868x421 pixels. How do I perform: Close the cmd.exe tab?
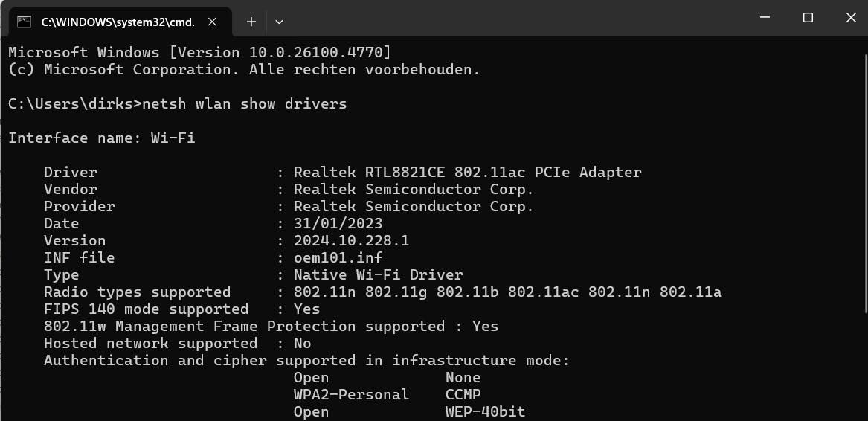point(213,22)
